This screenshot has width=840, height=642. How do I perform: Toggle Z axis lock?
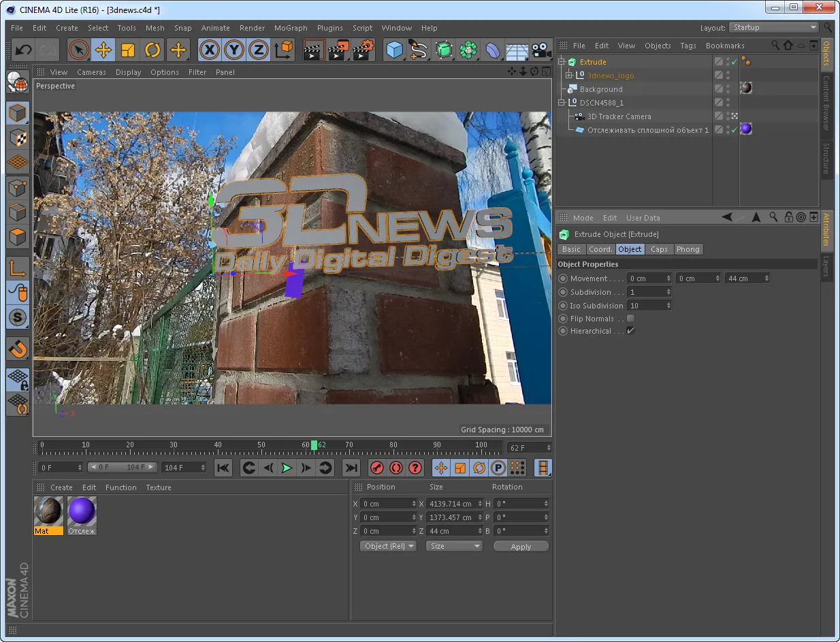pyautogui.click(x=259, y=50)
